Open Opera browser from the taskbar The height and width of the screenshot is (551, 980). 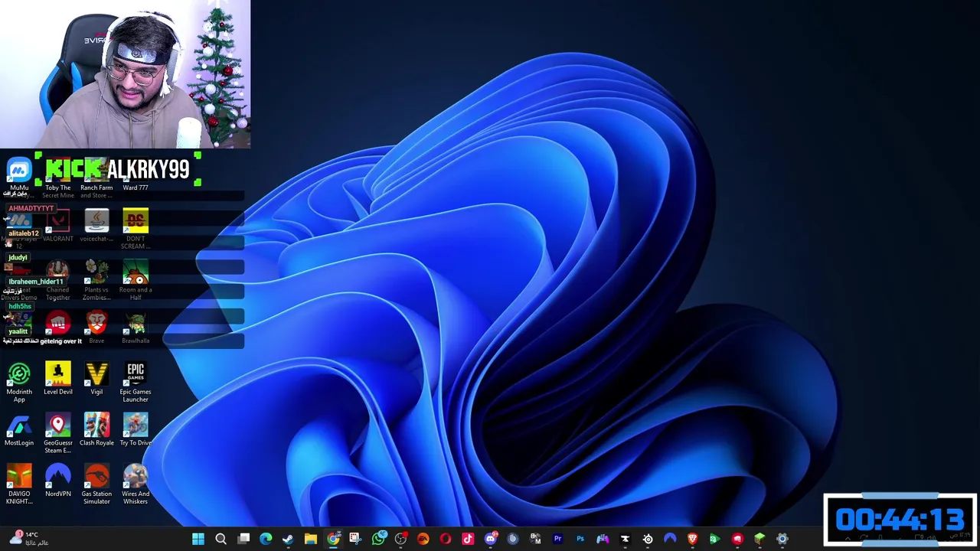point(446,539)
